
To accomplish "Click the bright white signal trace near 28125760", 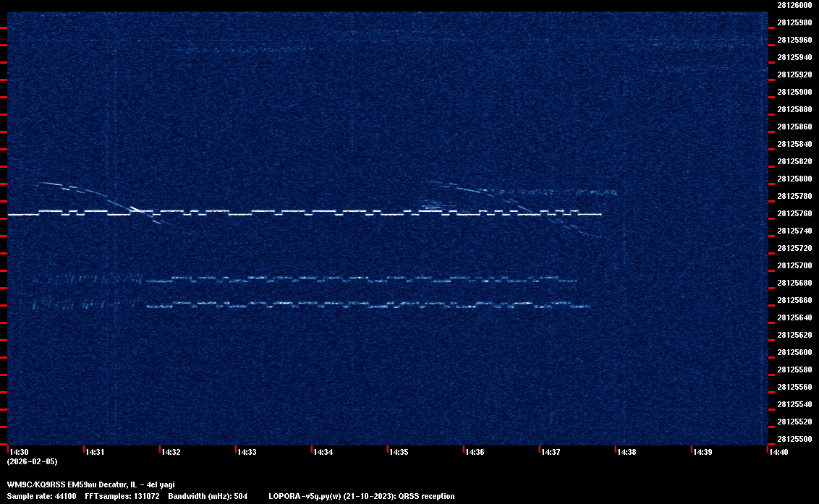I will pos(289,213).
